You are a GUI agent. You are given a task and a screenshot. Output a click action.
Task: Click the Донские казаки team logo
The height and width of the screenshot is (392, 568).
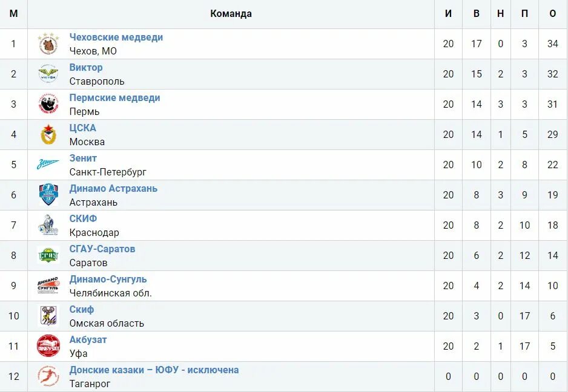[x=48, y=376]
